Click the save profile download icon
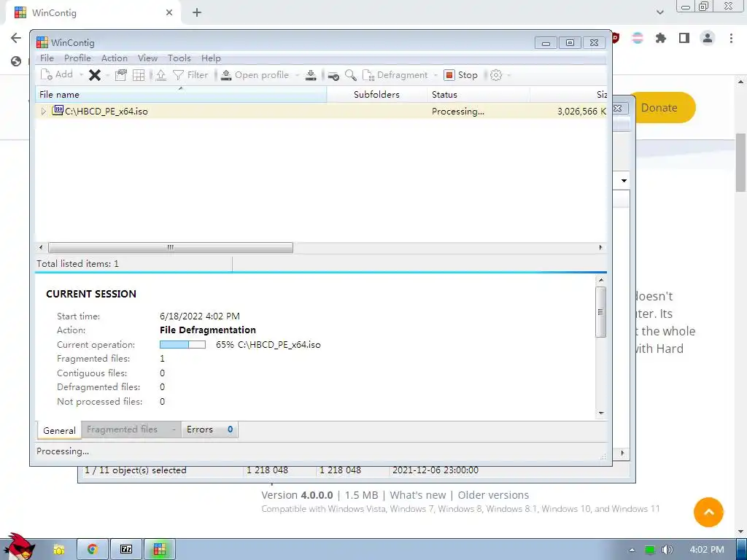Screen dimensions: 747x560 pos(311,75)
